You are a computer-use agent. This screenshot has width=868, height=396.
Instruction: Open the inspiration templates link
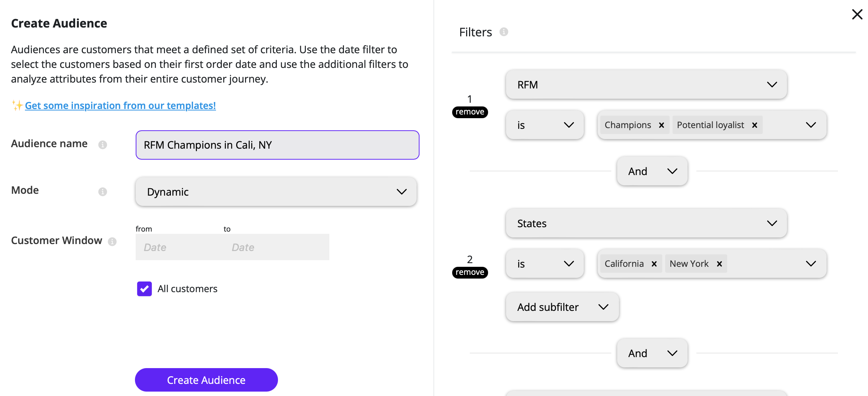[120, 105]
